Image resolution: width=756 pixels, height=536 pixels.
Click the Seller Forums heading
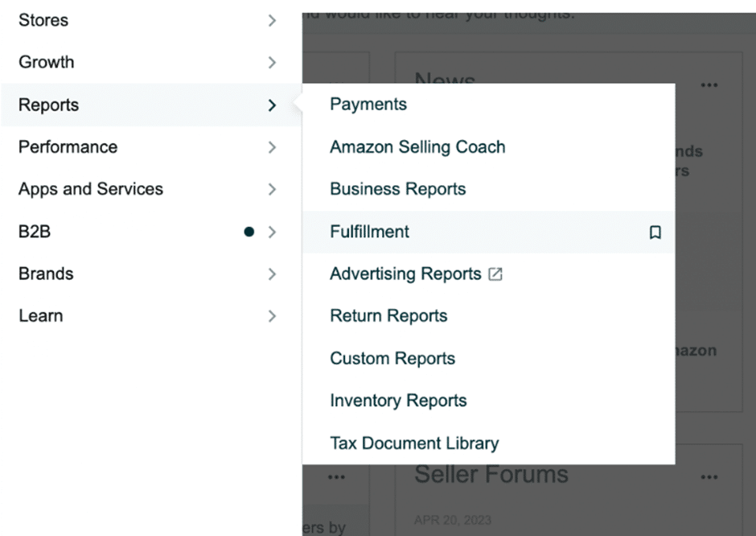[x=491, y=475]
